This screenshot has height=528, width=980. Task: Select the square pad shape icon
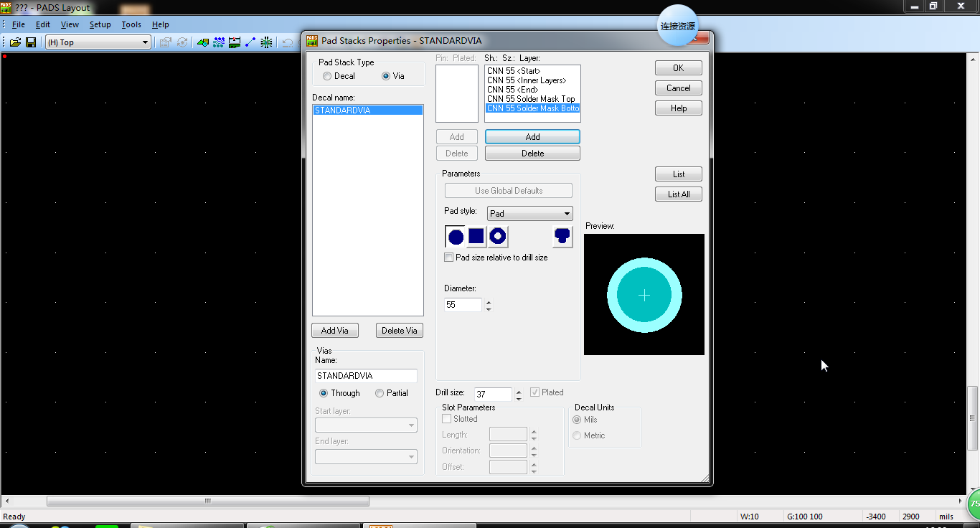(x=476, y=237)
